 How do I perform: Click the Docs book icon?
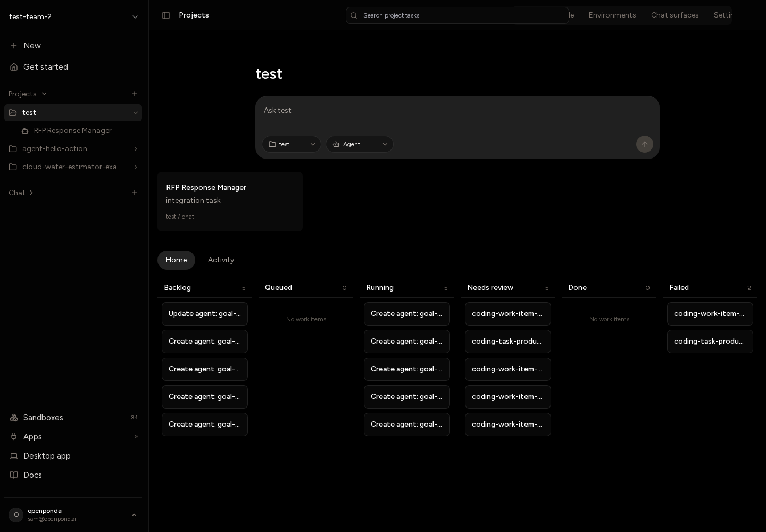pos(14,475)
